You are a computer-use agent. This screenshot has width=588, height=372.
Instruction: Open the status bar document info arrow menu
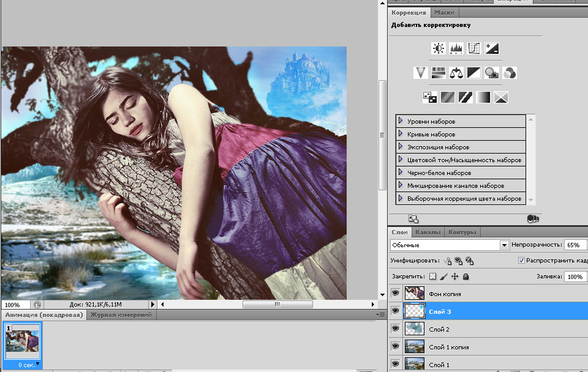click(153, 305)
